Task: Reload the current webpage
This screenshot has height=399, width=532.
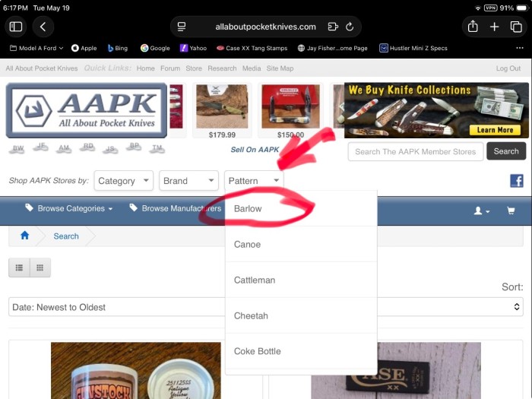Action: click(x=350, y=27)
